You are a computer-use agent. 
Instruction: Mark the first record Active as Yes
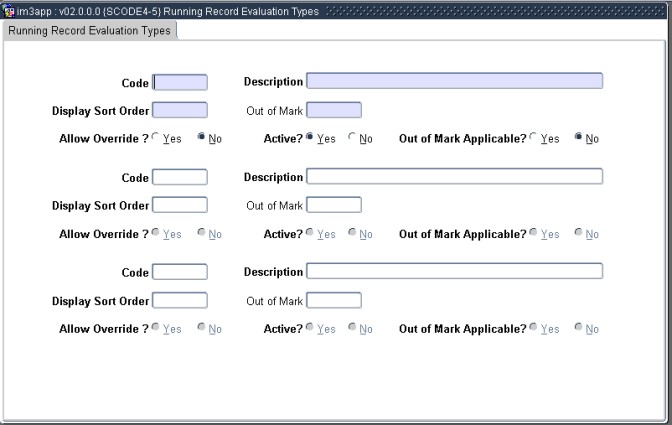309,138
